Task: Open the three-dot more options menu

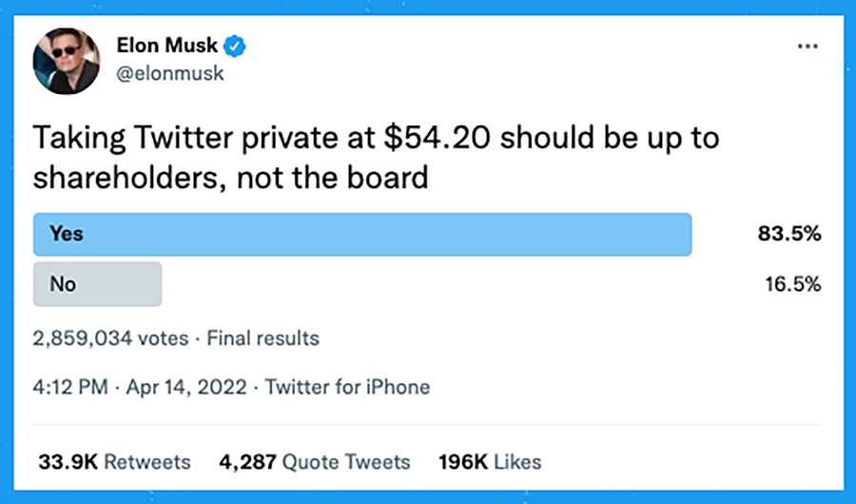Action: click(x=808, y=46)
